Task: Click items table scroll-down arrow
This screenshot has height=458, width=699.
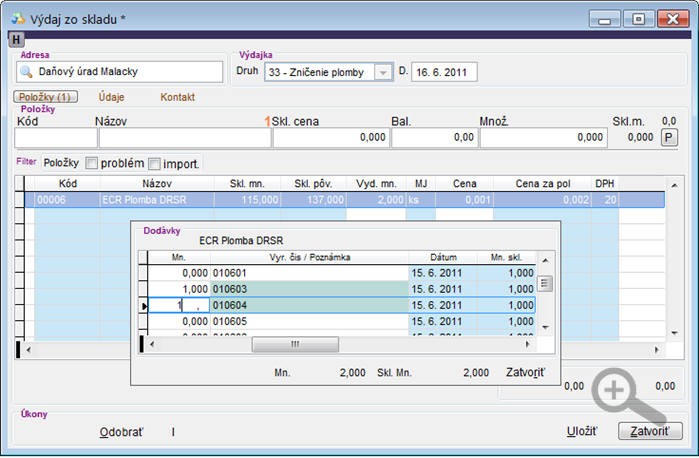Action: [674, 333]
